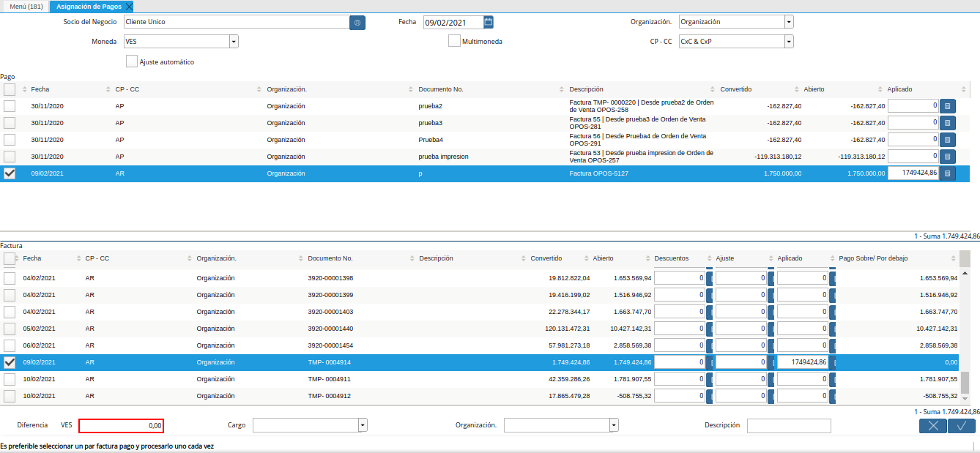The width and height of the screenshot is (980, 453).
Task: Open the CP - CC dropdown
Action: click(788, 42)
